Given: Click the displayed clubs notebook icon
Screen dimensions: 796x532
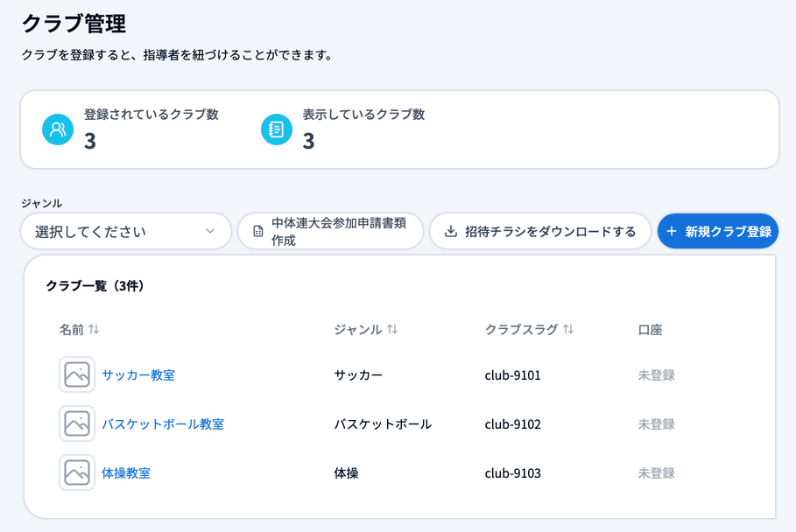Looking at the screenshot, I should 276,129.
